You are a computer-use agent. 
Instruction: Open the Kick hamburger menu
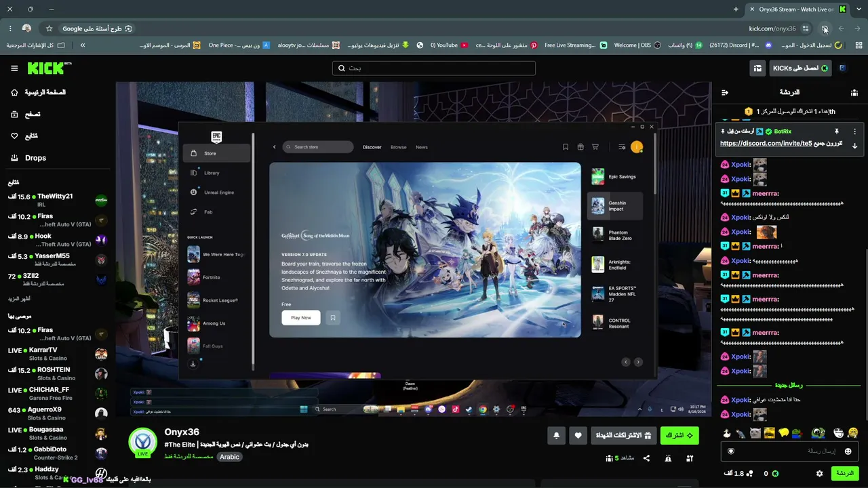click(14, 68)
